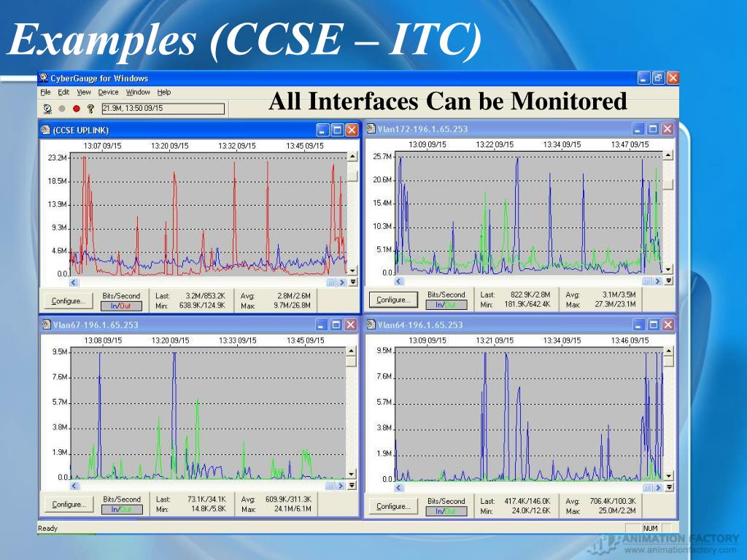This screenshot has width=747, height=560.
Task: Click Configure in the Vlan172 window
Action: pos(393,300)
